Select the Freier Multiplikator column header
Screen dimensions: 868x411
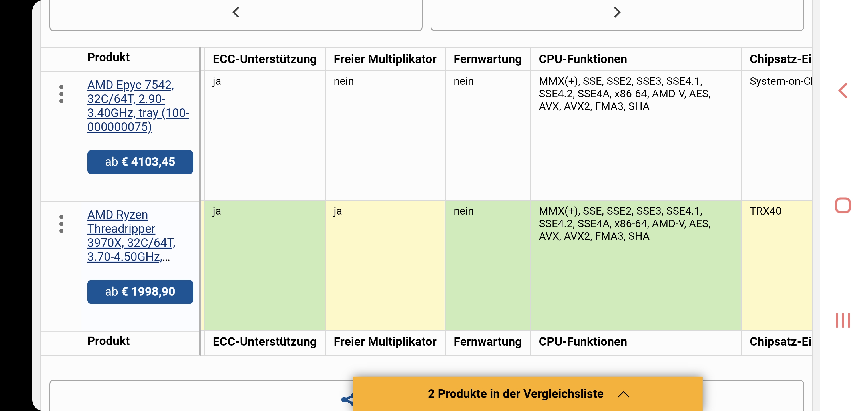click(x=385, y=59)
